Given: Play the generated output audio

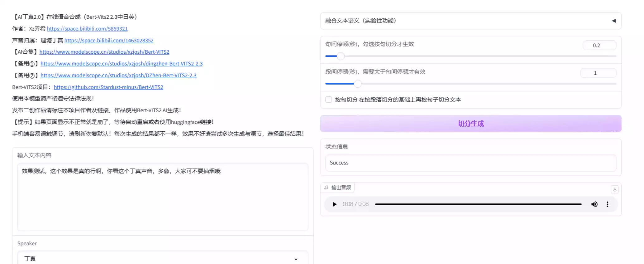Looking at the screenshot, I should pyautogui.click(x=334, y=204).
